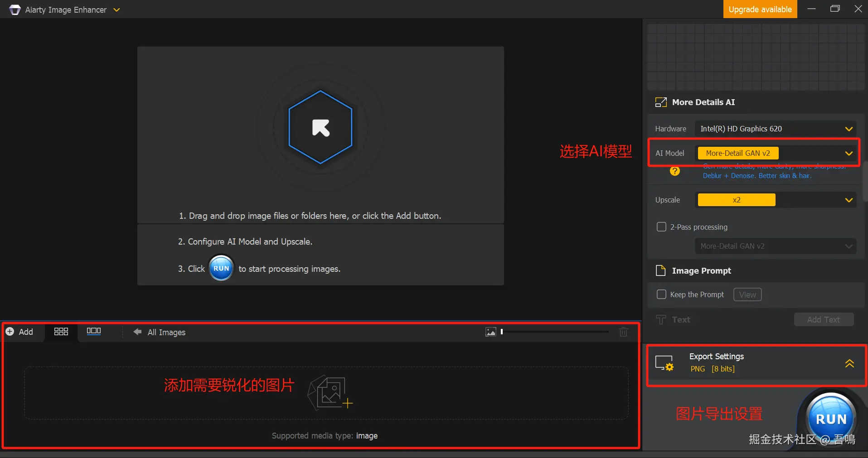868x458 pixels.
Task: Click the back arrow beside All Images
Action: tap(137, 332)
